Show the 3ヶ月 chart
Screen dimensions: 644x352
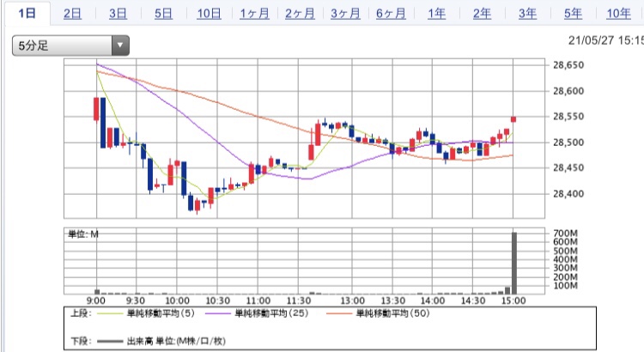tap(345, 14)
